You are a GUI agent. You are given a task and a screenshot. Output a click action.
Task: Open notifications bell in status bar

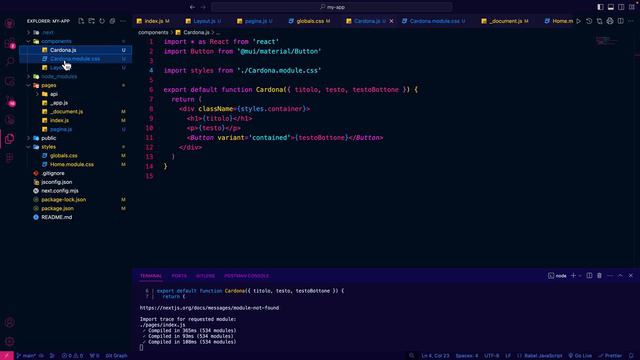pyautogui.click(x=631, y=356)
